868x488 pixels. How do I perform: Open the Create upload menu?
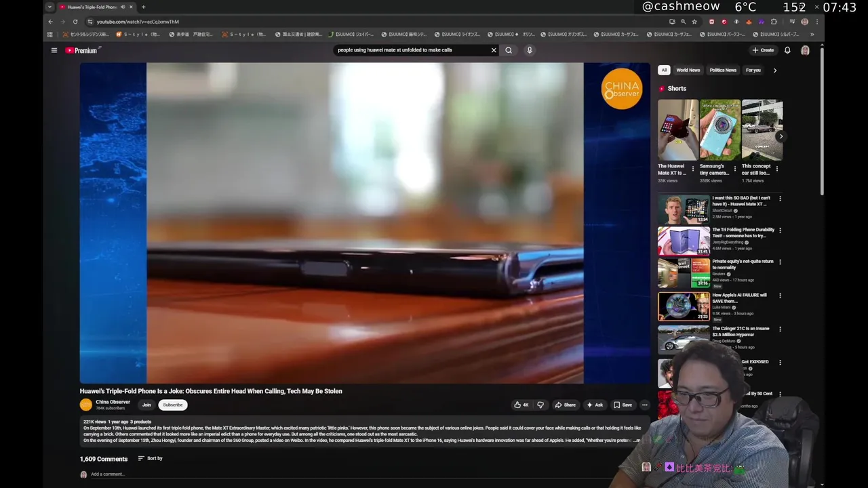coord(763,50)
